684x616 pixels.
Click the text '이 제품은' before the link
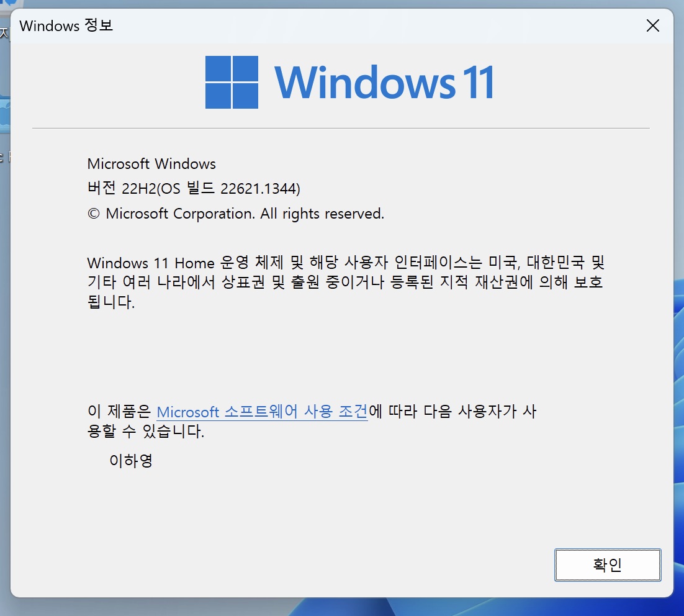pos(119,411)
